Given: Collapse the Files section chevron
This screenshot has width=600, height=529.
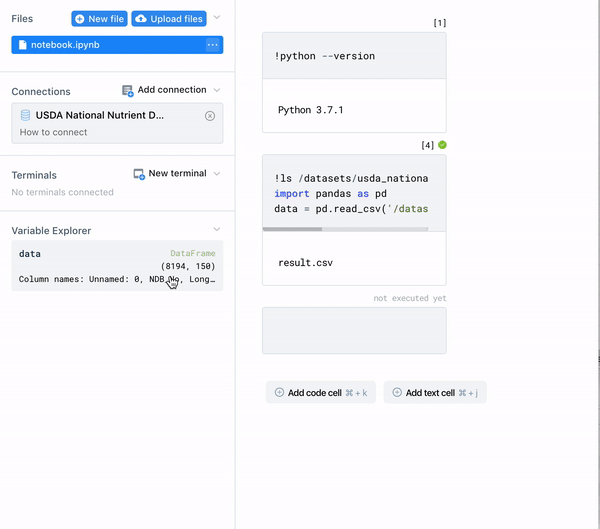Looking at the screenshot, I should pyautogui.click(x=217, y=17).
